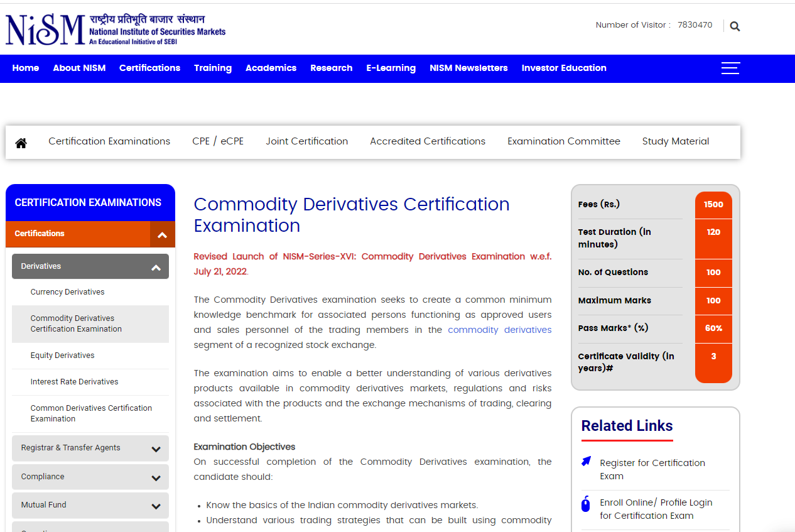The image size is (795, 532).
Task: Click the red Revised Launch notice text
Action: point(372,264)
